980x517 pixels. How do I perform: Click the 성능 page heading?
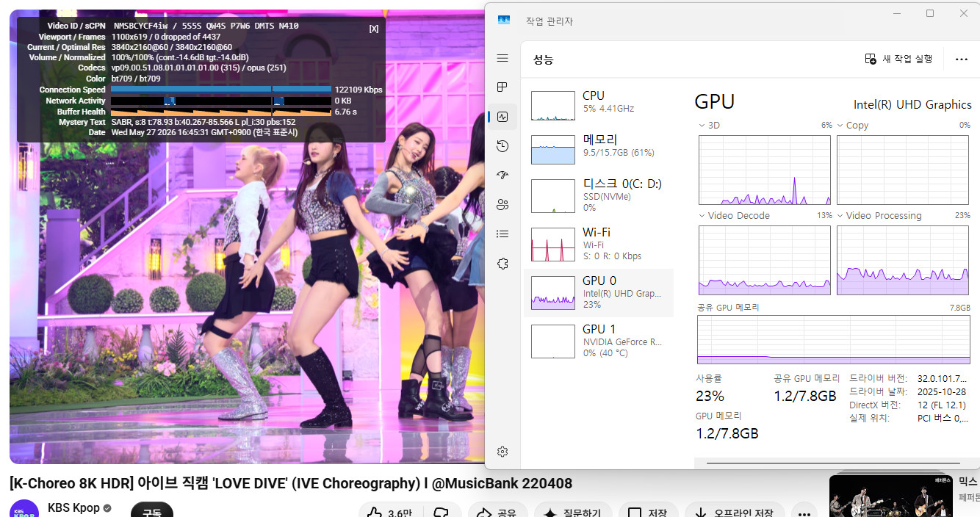tap(544, 59)
